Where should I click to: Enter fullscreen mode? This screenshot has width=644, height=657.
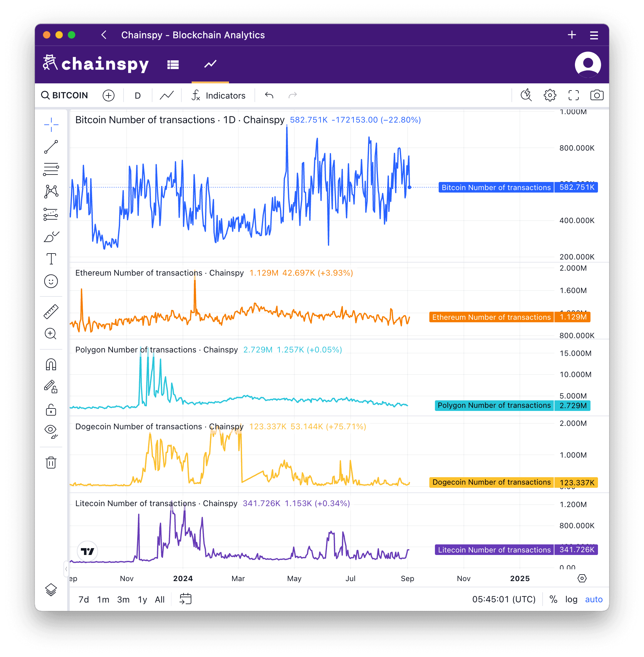pyautogui.click(x=574, y=96)
